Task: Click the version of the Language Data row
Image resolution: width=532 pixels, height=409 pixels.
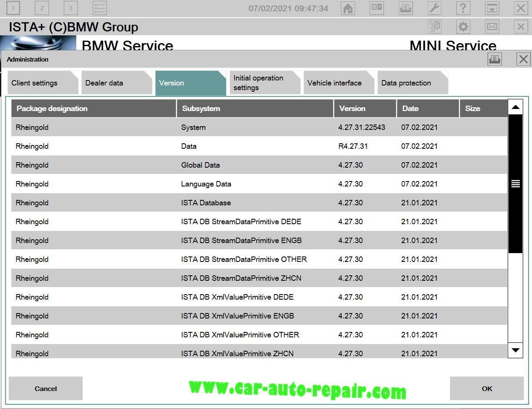Action: tap(350, 184)
